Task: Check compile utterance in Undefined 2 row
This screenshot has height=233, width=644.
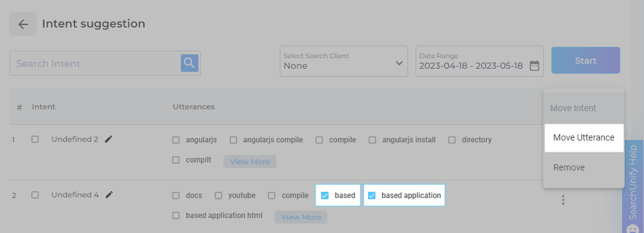Action: (319, 140)
